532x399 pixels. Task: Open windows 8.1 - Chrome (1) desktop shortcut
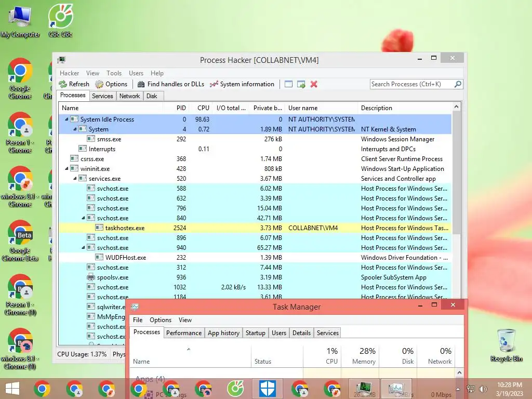tap(20, 349)
